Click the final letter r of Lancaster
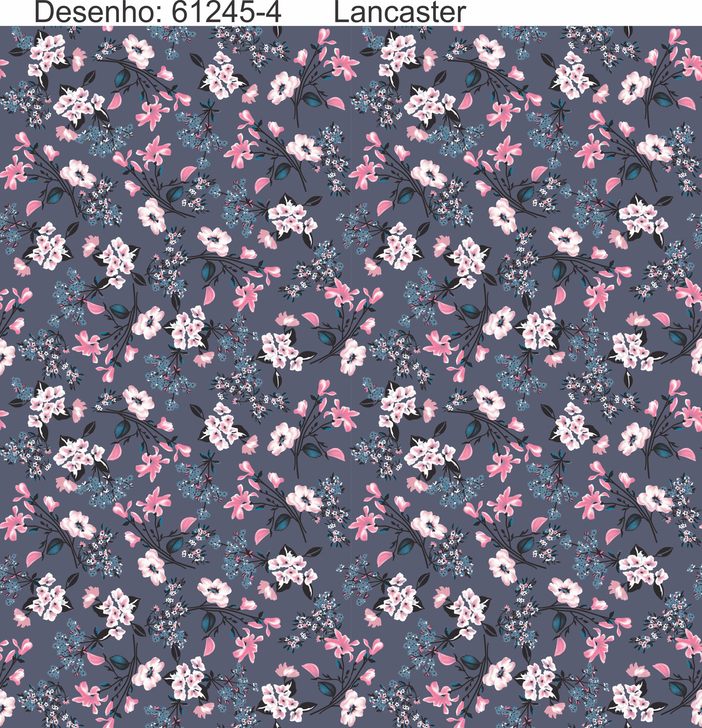 tap(461, 14)
